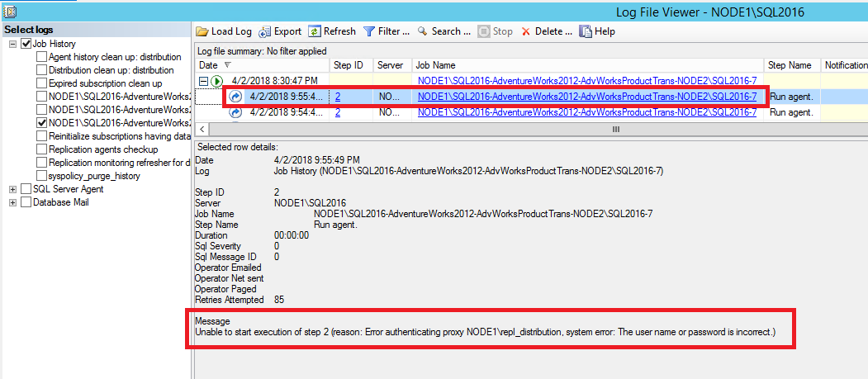Click the Job Name column header
The height and width of the screenshot is (379, 868).
pos(435,64)
